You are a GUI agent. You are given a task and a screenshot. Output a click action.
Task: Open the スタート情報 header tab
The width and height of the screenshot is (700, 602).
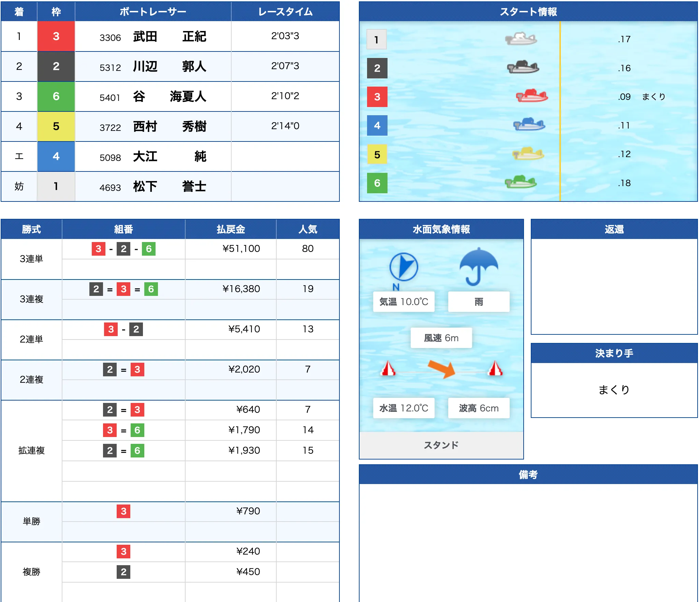[529, 11]
